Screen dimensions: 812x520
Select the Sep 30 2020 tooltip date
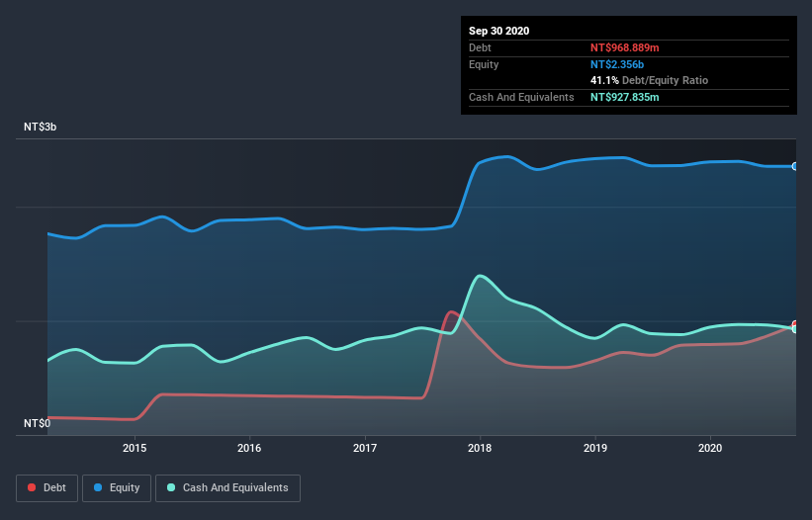(x=498, y=31)
